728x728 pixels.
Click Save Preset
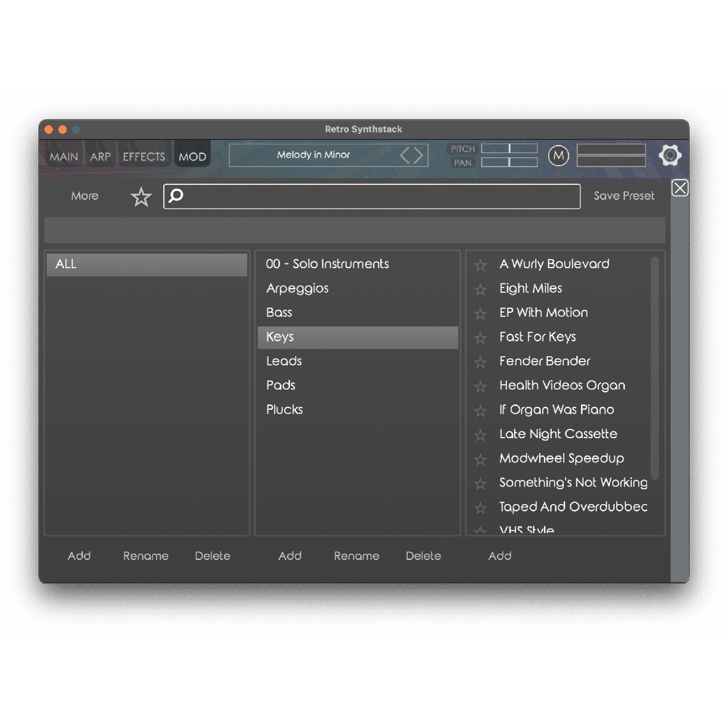(x=624, y=195)
